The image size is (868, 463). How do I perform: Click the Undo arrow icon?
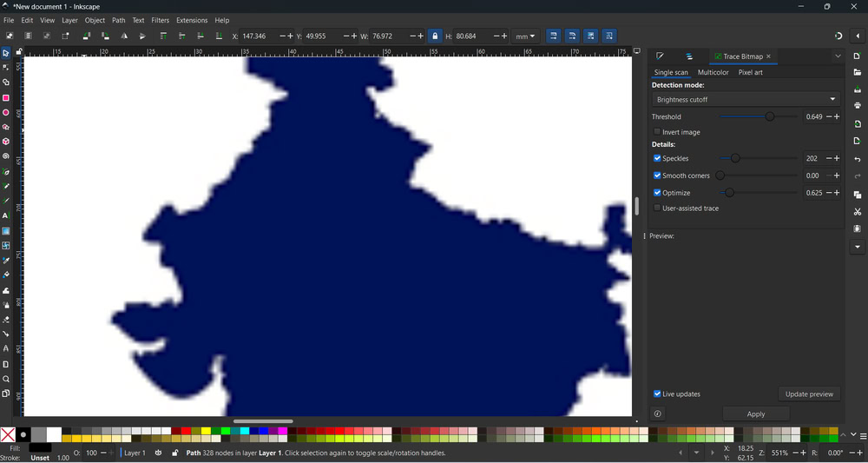[858, 160]
